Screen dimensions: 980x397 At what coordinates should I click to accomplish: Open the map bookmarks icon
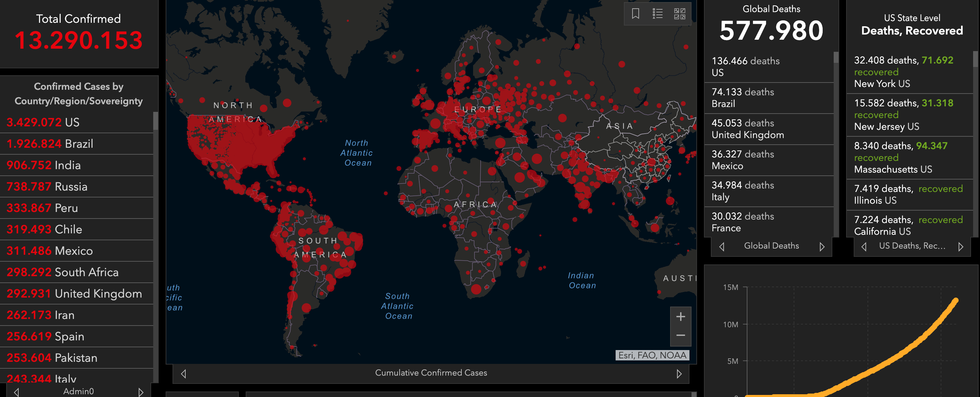coord(635,14)
